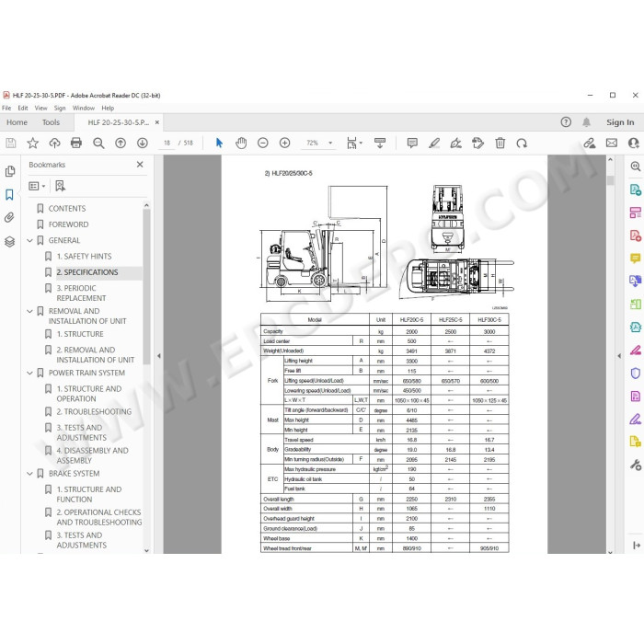Open the Protect shield tool

pyautogui.click(x=635, y=373)
